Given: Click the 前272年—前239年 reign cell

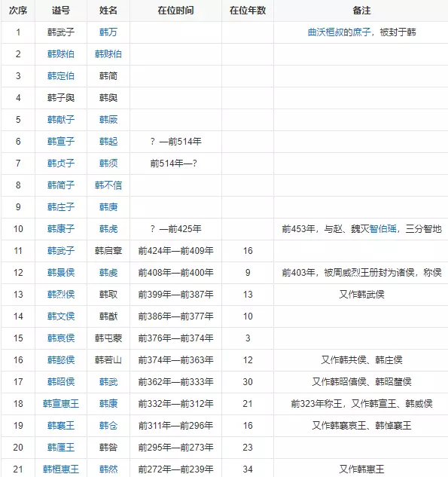Looking at the screenshot, I should tap(175, 469).
